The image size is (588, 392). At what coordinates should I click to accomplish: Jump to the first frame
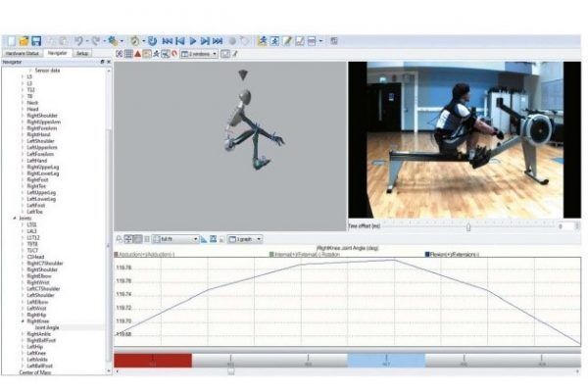(x=168, y=41)
